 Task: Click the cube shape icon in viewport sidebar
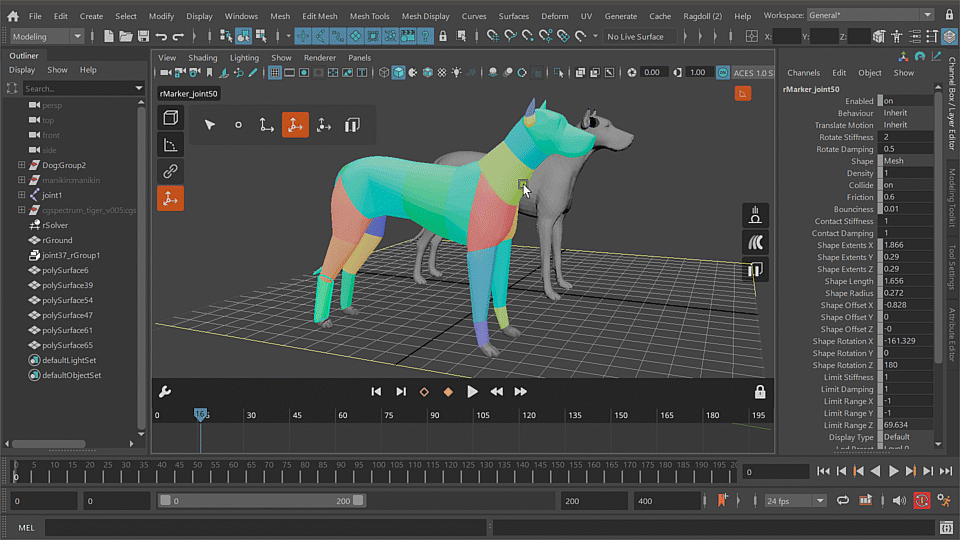[x=170, y=117]
